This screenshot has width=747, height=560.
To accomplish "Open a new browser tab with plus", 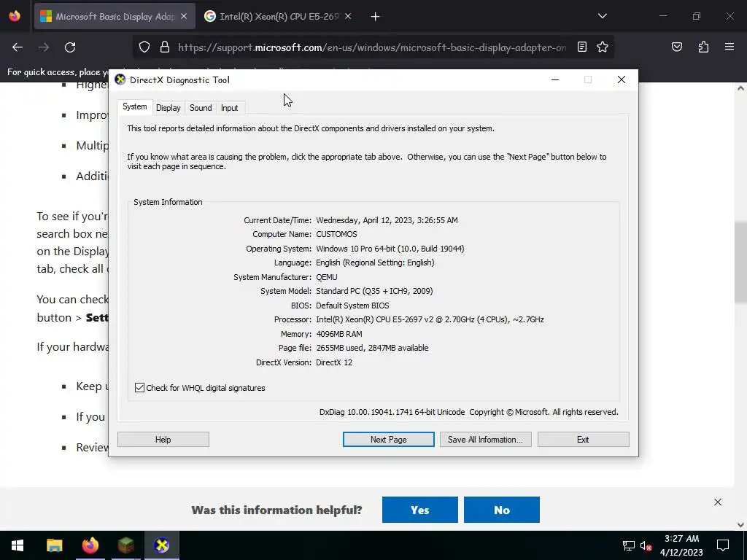I will click(376, 17).
